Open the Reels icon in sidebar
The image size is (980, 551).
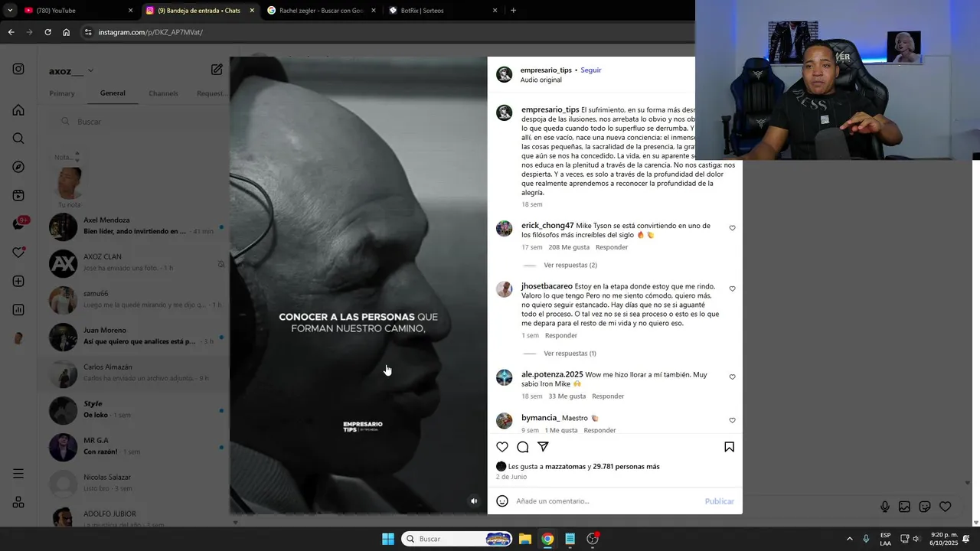click(18, 196)
